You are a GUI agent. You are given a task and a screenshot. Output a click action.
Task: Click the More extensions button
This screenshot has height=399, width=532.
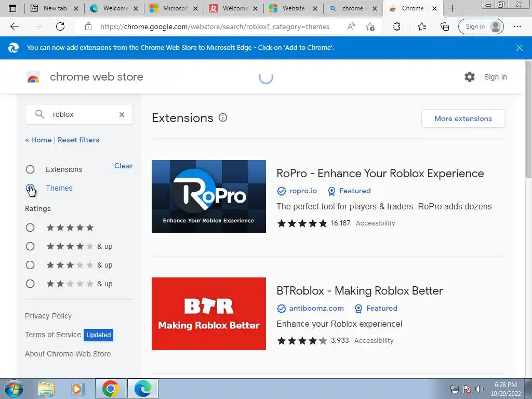(x=463, y=118)
